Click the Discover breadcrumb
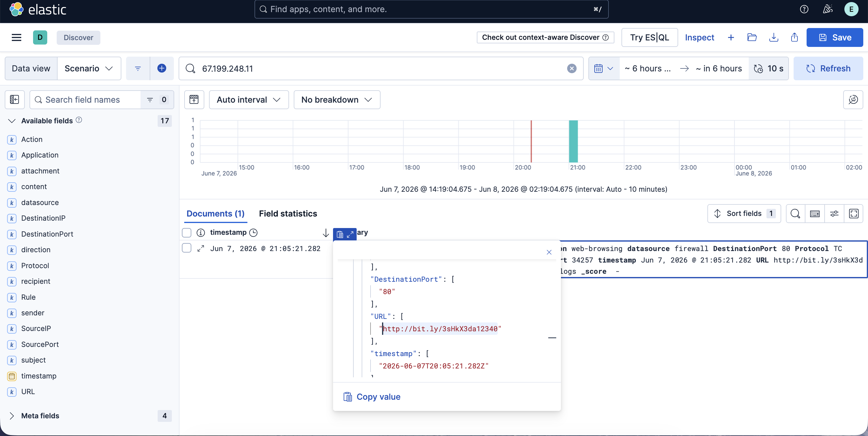Screen dimensions: 868x436 [x=79, y=37]
